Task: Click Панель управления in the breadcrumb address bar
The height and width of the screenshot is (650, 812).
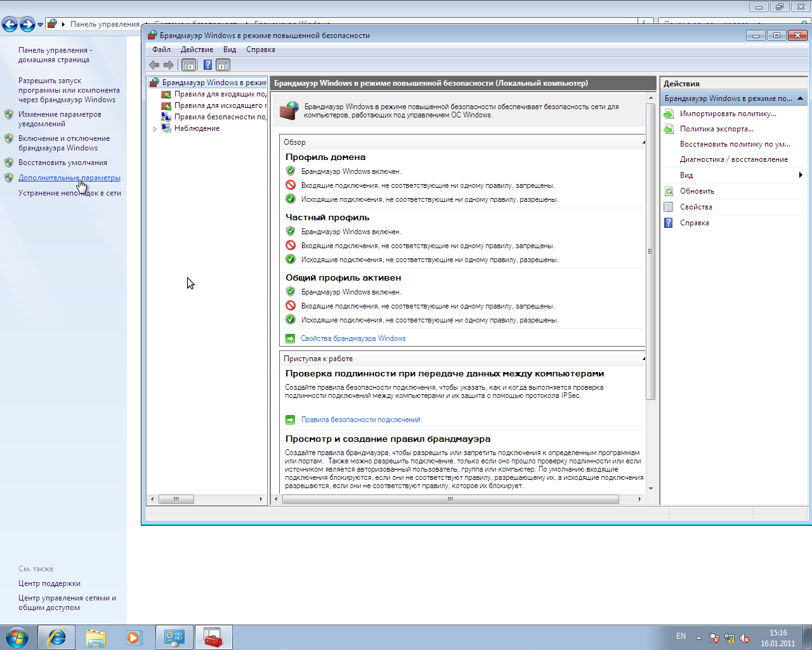Action: (105, 24)
